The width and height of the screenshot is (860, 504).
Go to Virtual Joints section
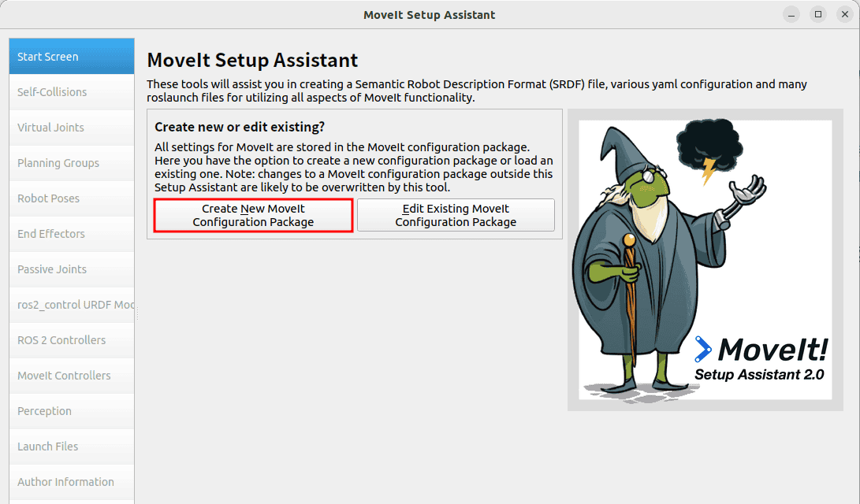[71, 128]
